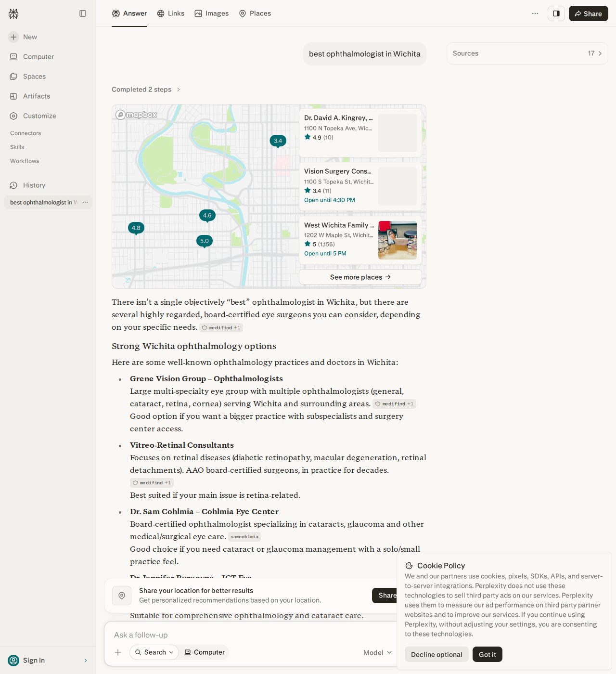The width and height of the screenshot is (616, 674).
Task: Open Spaces from the sidebar
Action: coord(34,77)
